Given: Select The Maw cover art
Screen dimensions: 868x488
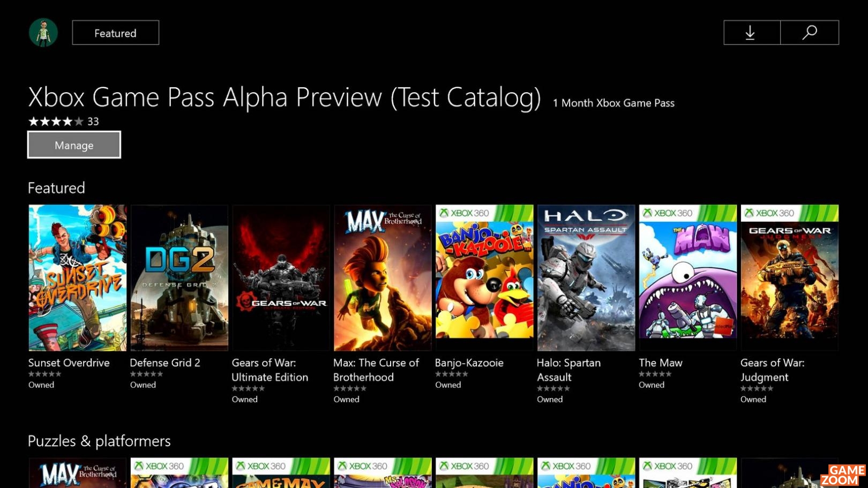Looking at the screenshot, I should click(688, 277).
